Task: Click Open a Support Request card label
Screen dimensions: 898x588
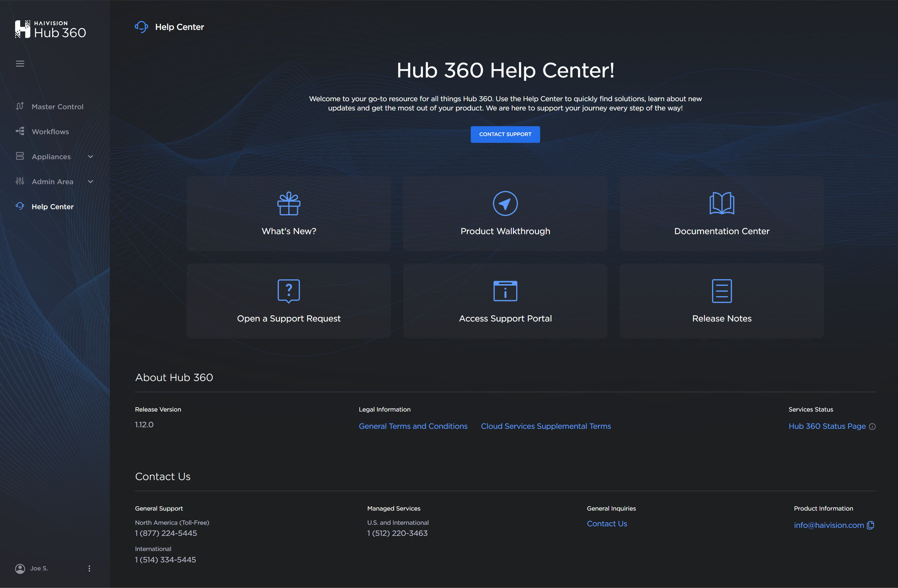Action: [289, 319]
